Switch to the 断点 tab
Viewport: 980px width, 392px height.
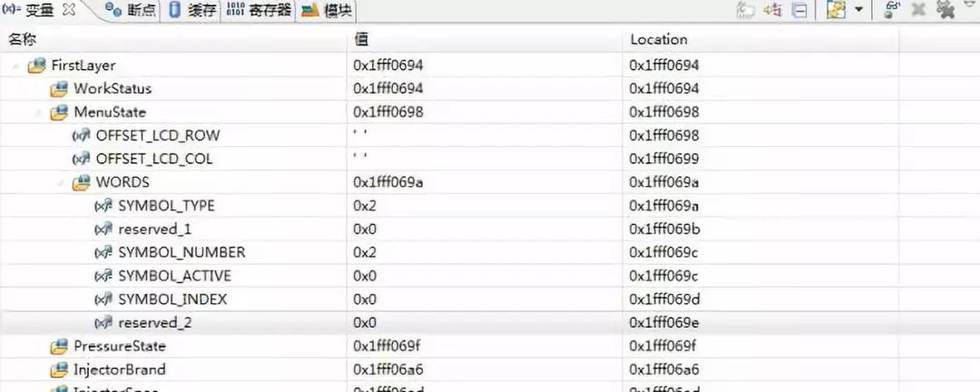(132, 10)
